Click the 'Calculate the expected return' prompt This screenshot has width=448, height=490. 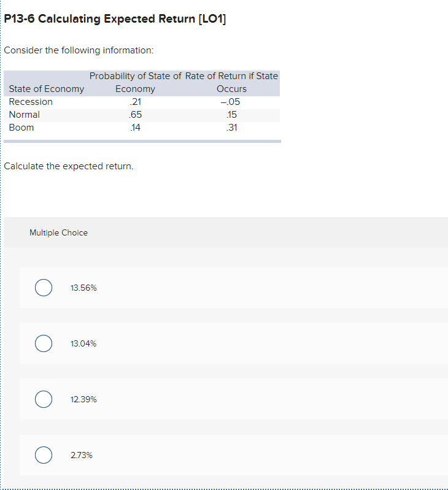click(x=69, y=166)
